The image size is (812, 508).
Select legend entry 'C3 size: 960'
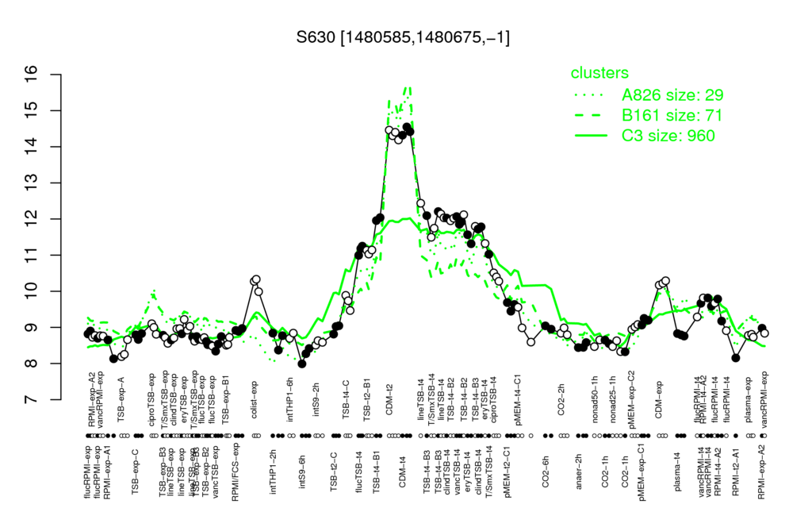coord(668,135)
